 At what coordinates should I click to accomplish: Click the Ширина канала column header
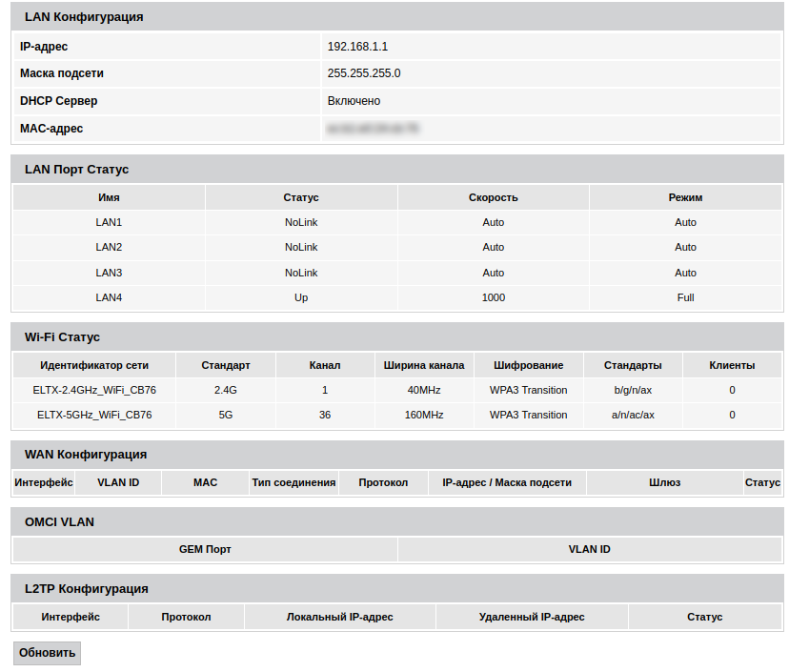[x=424, y=365]
